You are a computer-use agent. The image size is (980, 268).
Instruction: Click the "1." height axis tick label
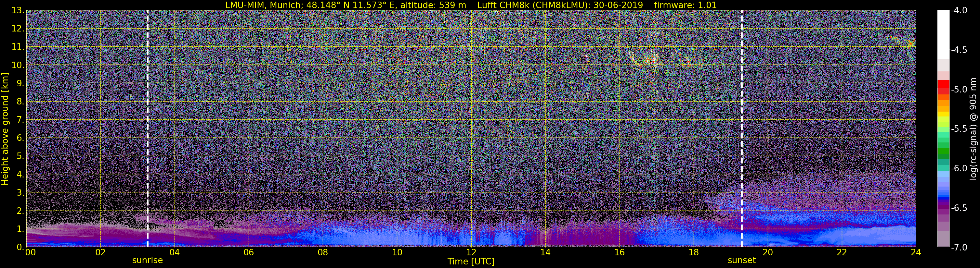click(20, 229)
